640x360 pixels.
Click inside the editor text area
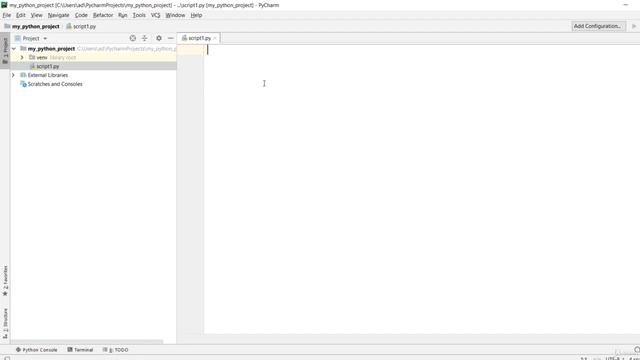[x=422, y=189]
